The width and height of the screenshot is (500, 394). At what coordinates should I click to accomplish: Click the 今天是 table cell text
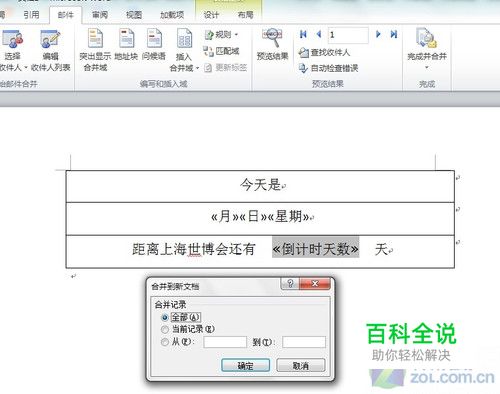[x=260, y=184]
